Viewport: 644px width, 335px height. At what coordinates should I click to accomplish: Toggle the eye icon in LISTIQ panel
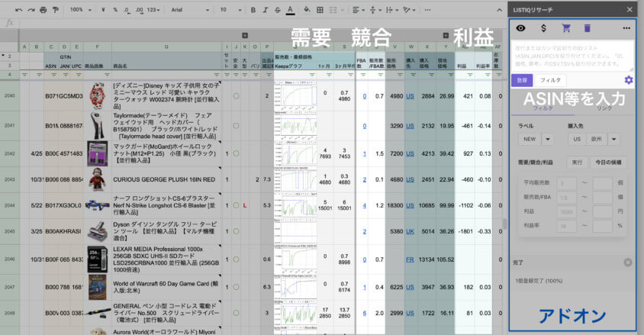pos(521,28)
